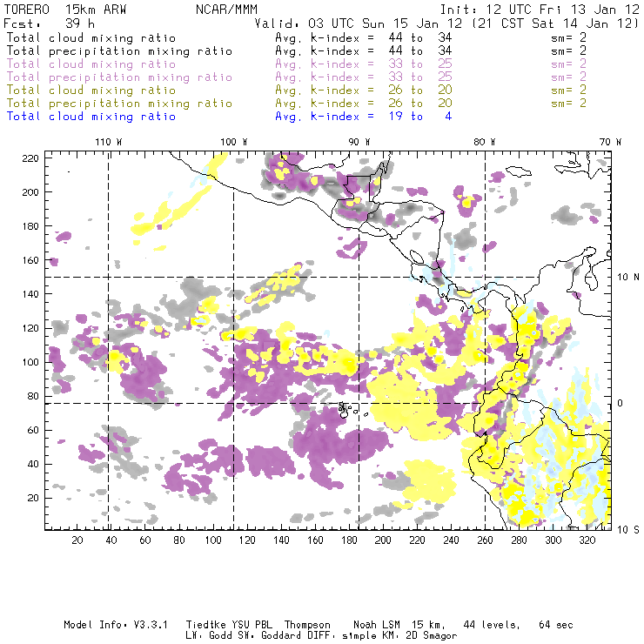Click the 'Noah LSM' footer text
644x644 pixels.
[x=377, y=625]
